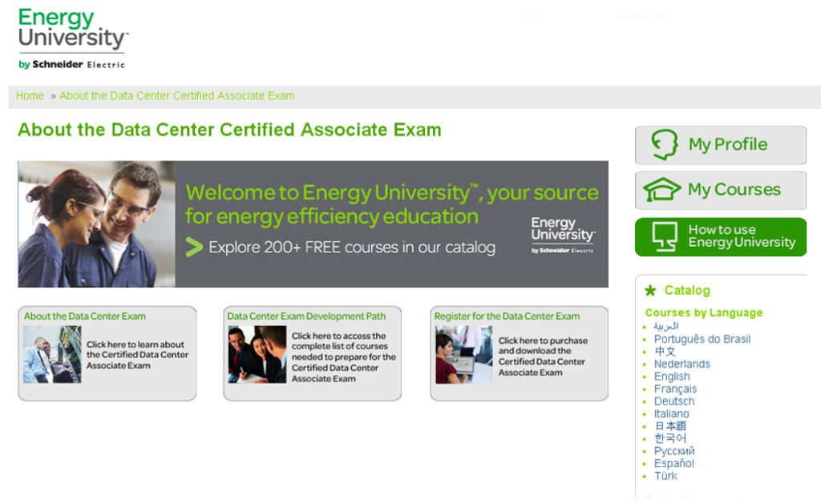
Task: Select Italiano courses
Action: click(671, 414)
